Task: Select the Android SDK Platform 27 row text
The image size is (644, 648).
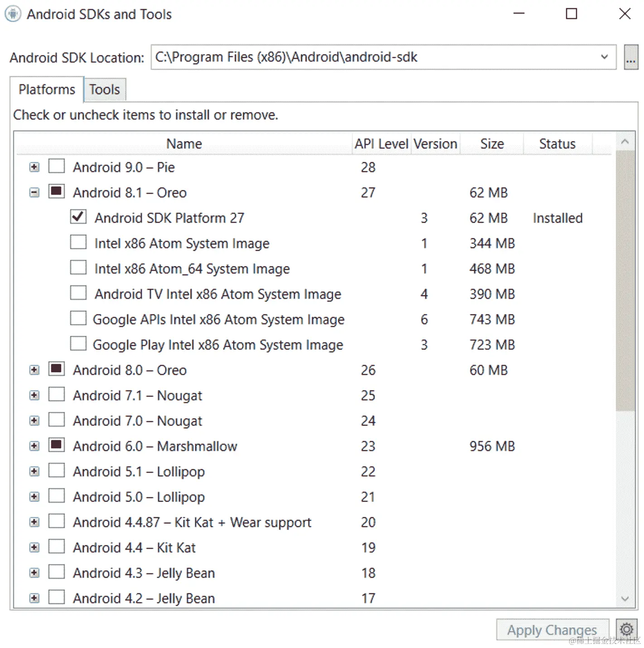Action: pyautogui.click(x=169, y=218)
